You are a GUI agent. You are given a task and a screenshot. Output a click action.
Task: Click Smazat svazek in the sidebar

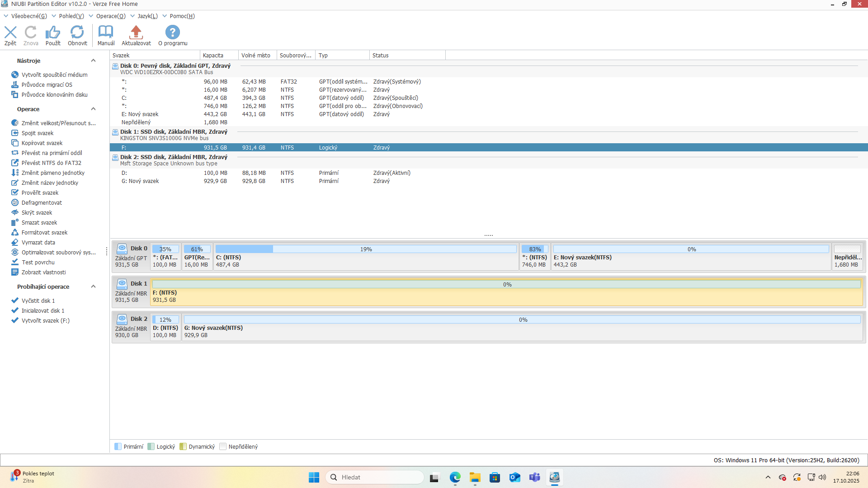pos(39,223)
